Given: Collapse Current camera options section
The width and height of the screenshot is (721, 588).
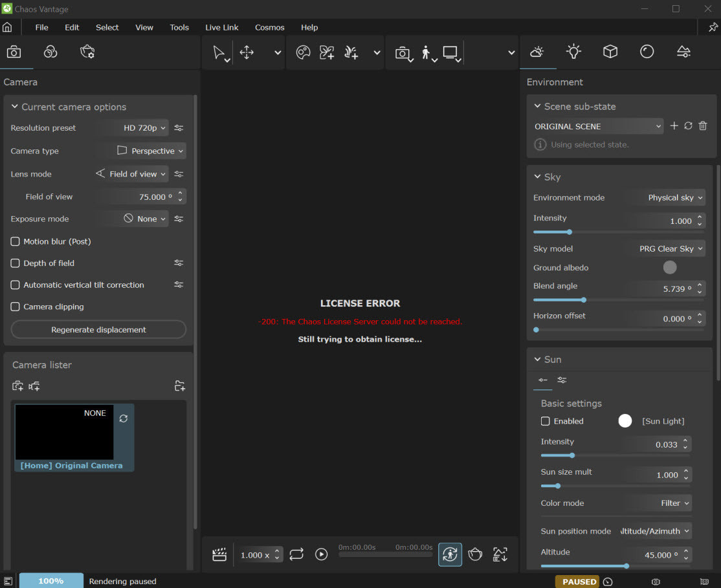Looking at the screenshot, I should coord(15,107).
